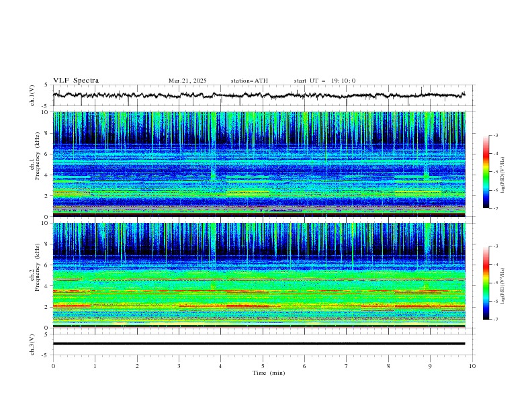Click time axis tick label "3"
The width and height of the screenshot is (532, 411).
pos(179,366)
